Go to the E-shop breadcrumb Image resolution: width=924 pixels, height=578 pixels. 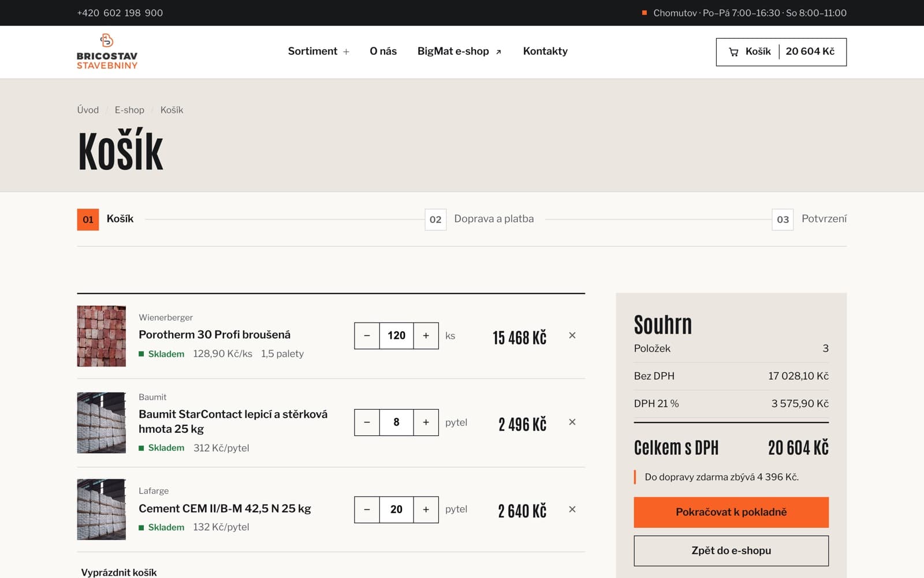point(129,110)
